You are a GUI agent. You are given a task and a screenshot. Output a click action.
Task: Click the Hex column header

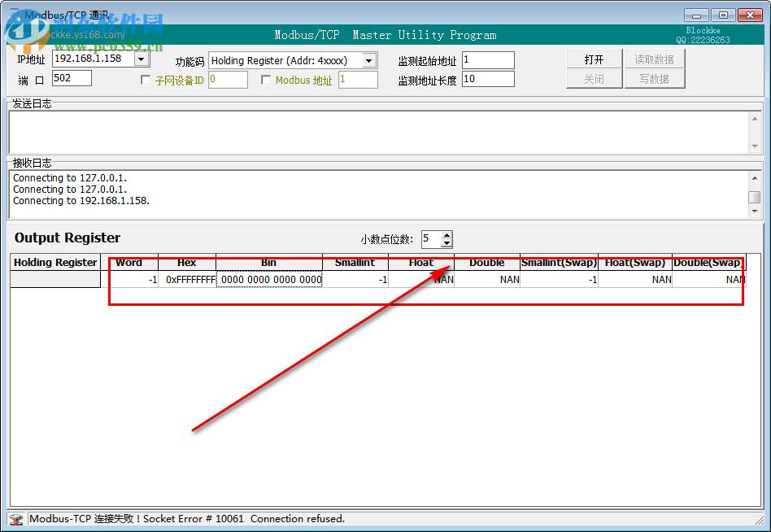point(186,263)
